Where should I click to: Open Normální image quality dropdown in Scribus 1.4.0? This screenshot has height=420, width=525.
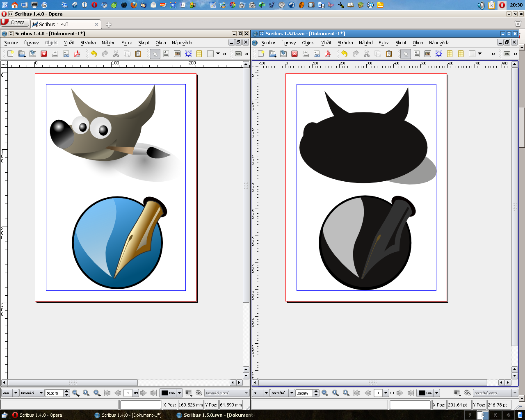[32, 393]
